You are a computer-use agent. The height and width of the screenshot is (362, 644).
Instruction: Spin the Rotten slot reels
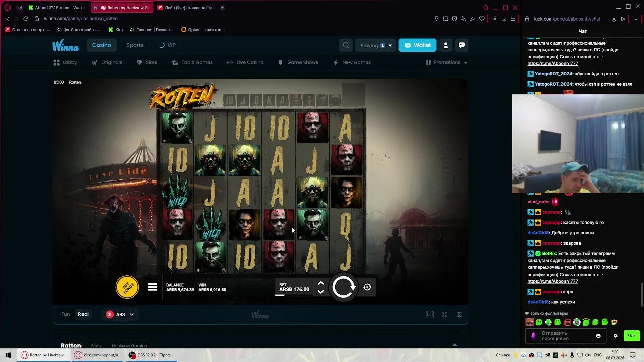(344, 287)
